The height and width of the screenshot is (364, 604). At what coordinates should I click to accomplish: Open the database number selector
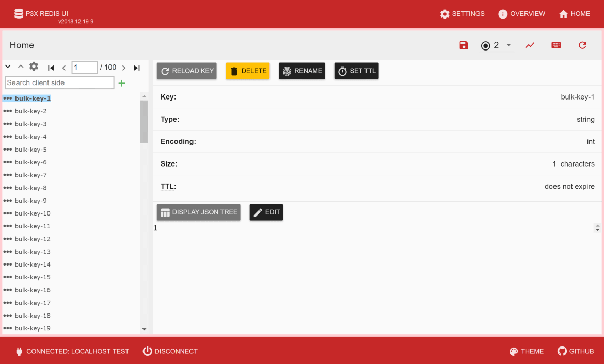click(497, 45)
